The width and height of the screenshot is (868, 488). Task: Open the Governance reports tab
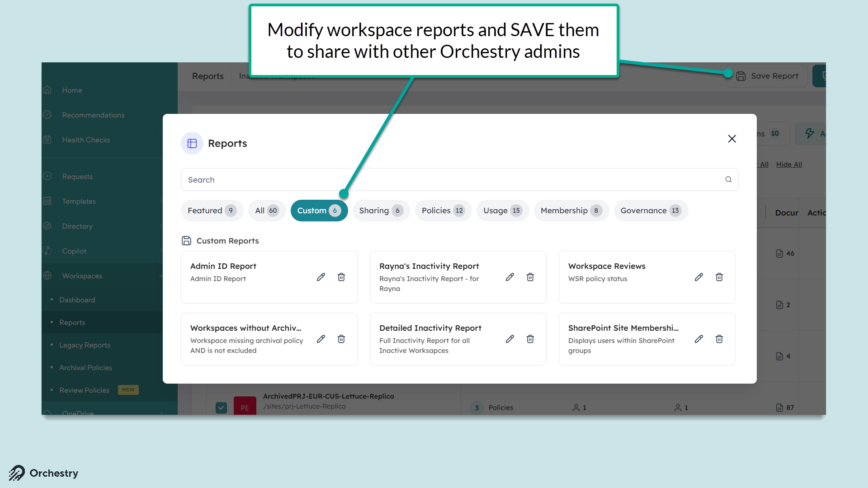pos(651,211)
